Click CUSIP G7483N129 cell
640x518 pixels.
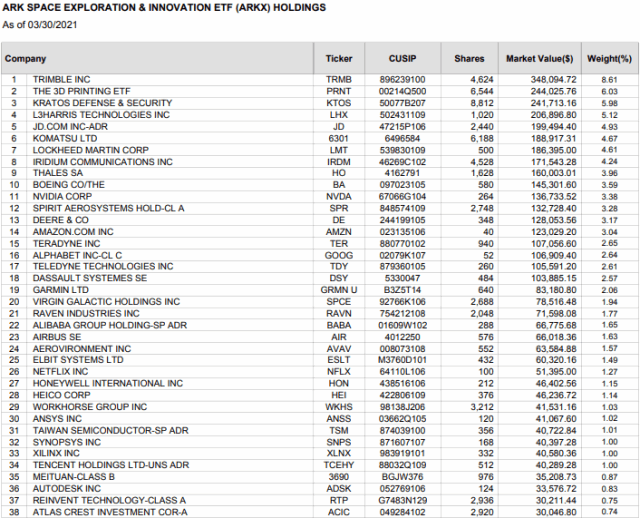point(402,501)
